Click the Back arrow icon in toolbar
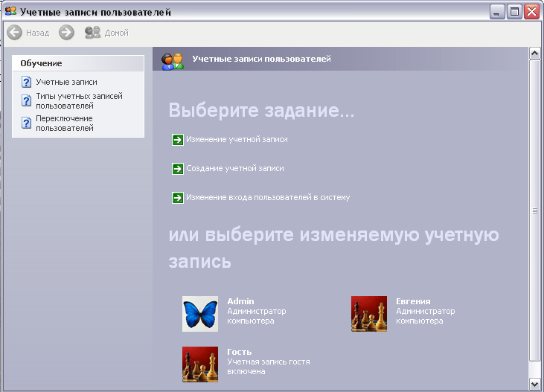 click(x=15, y=33)
